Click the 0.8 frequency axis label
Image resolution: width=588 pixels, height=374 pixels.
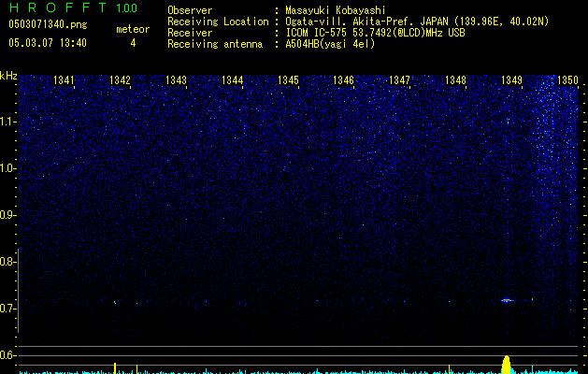click(7, 262)
